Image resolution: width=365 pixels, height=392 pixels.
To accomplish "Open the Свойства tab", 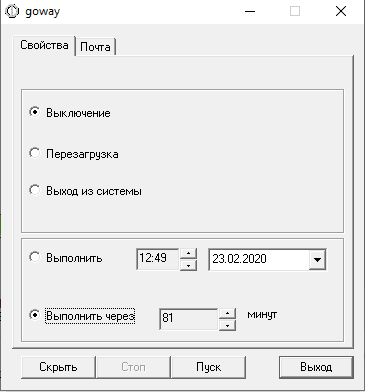I will click(44, 45).
